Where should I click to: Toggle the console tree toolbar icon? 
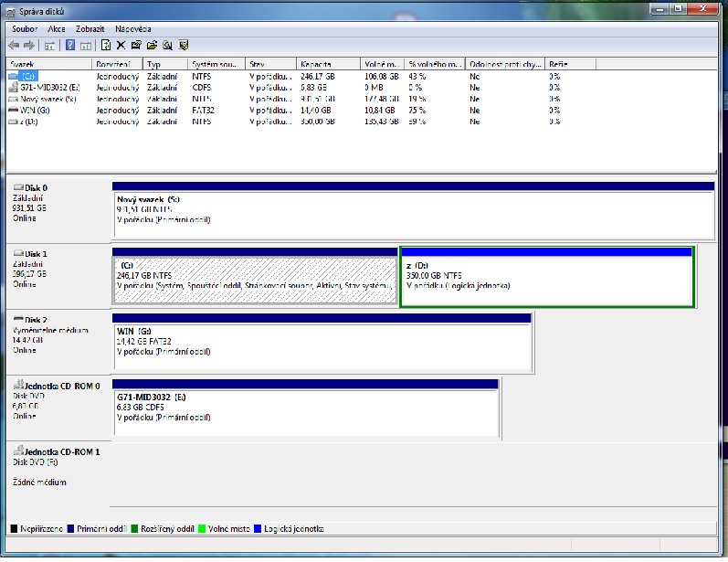click(x=49, y=45)
